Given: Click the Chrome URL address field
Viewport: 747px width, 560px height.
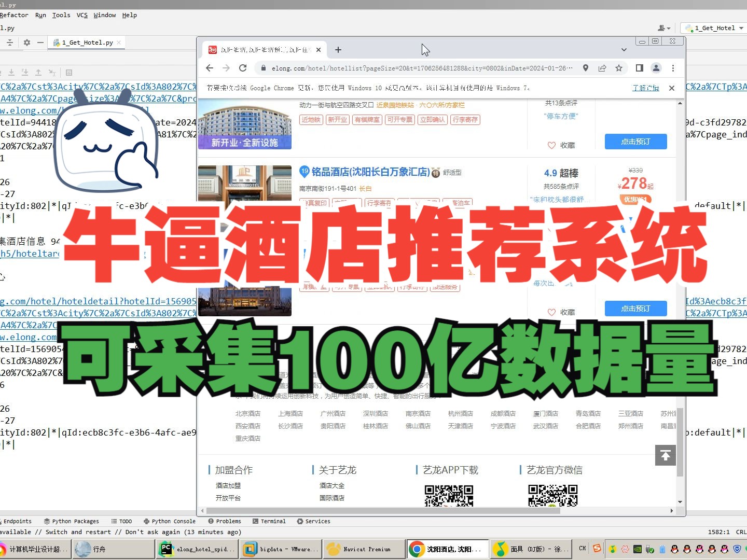Looking at the screenshot, I should (x=421, y=68).
